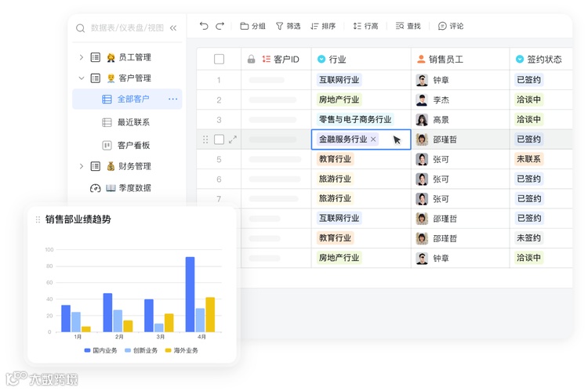Click 已签约 status in row 1
The width and height of the screenshot is (588, 391).
528,80
